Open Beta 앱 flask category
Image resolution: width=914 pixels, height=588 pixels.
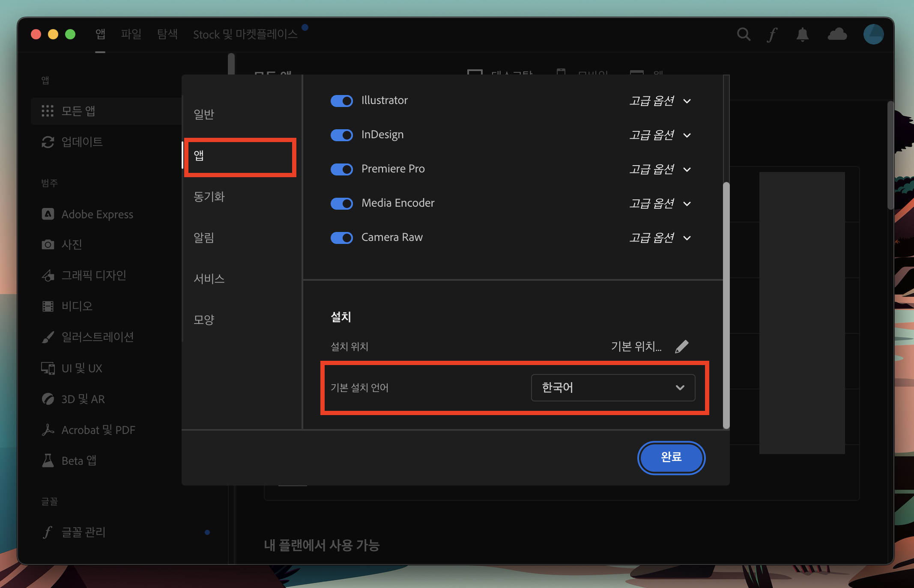[79, 460]
